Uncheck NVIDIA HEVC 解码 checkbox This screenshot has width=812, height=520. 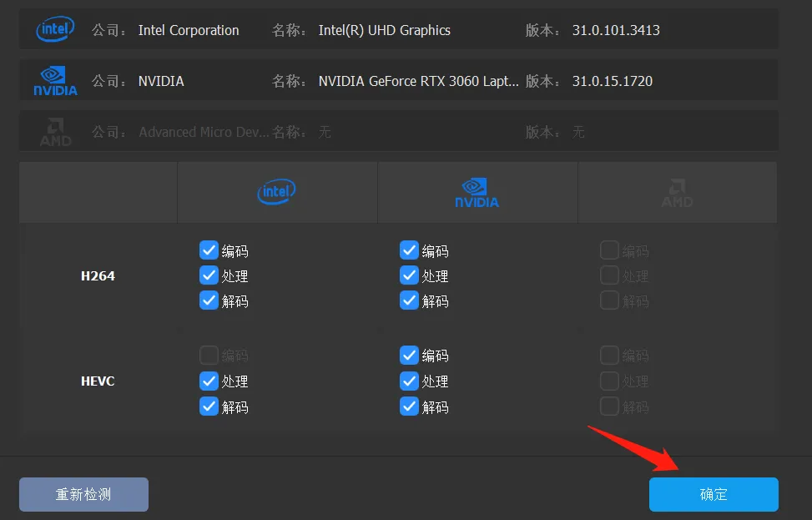click(x=409, y=406)
